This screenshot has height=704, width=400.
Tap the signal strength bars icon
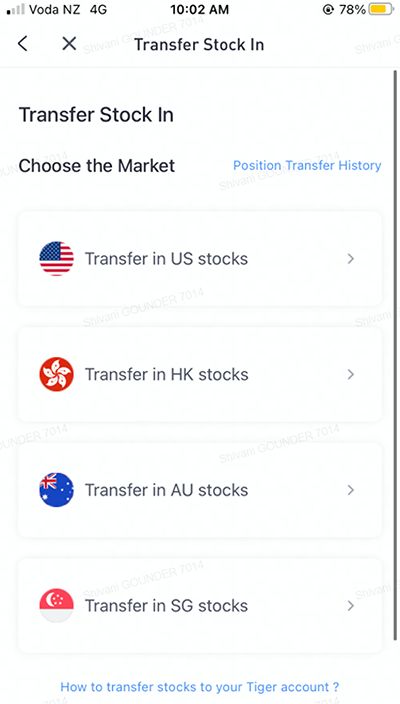(x=16, y=9)
